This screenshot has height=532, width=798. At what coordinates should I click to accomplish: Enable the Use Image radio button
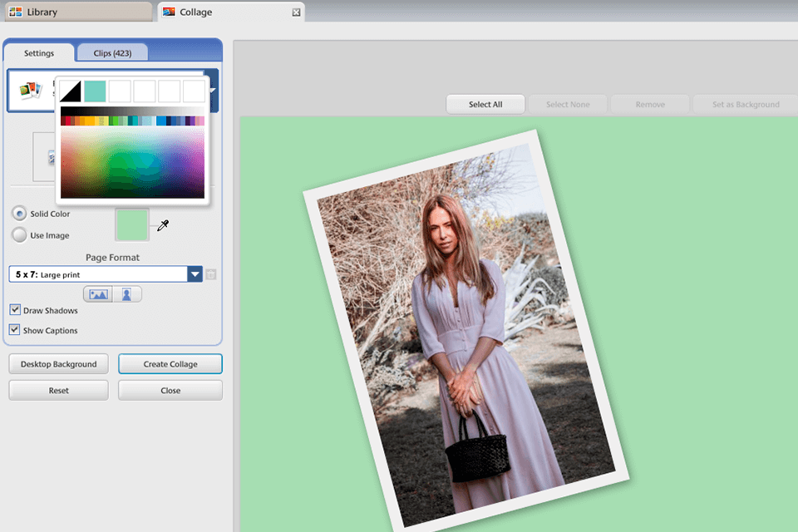(x=18, y=235)
